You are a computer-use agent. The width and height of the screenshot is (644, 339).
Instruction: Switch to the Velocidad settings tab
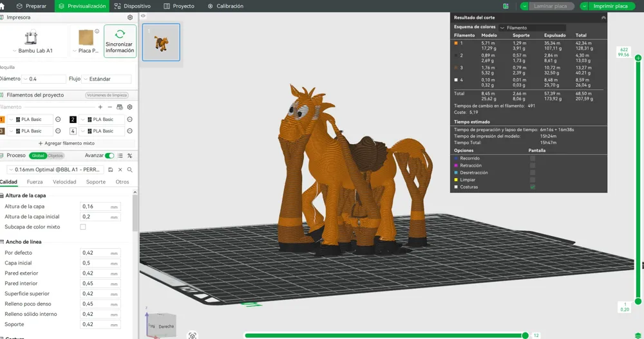pyautogui.click(x=64, y=182)
